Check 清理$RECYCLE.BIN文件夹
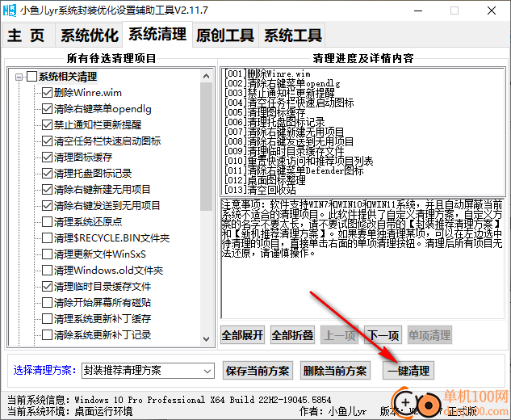 48,238
